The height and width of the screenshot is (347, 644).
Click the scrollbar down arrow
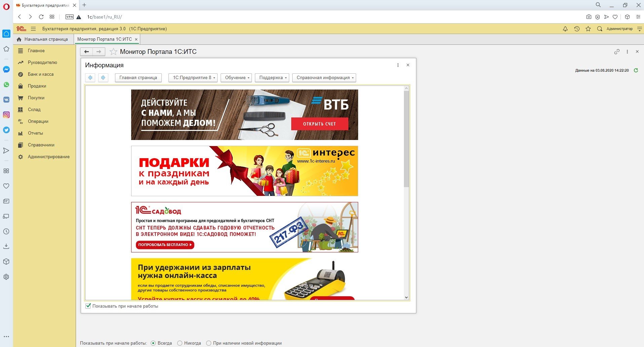click(406, 298)
